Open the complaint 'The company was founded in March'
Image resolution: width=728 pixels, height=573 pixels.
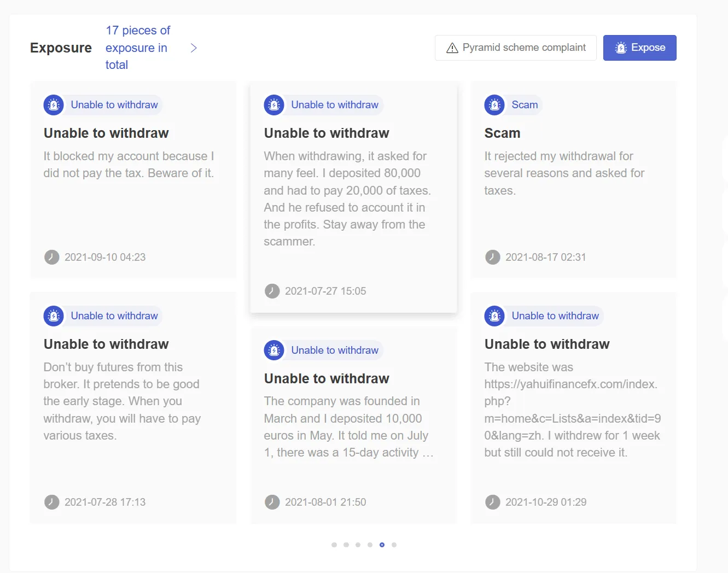tap(349, 427)
